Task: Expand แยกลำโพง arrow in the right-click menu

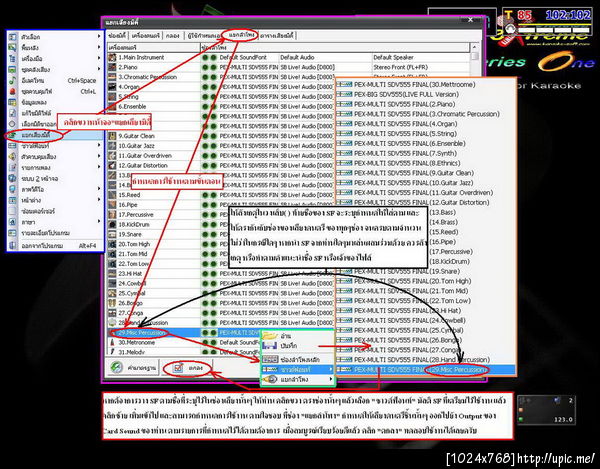Action: pos(331,379)
